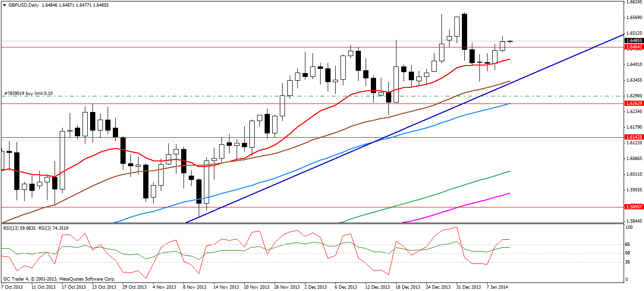The width and height of the screenshot is (644, 291).
Task: Click price scale value 1.60665
Action: click(x=635, y=159)
